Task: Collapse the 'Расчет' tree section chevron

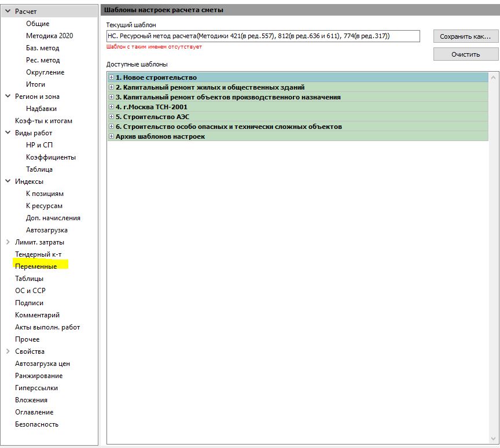Action: (x=8, y=12)
